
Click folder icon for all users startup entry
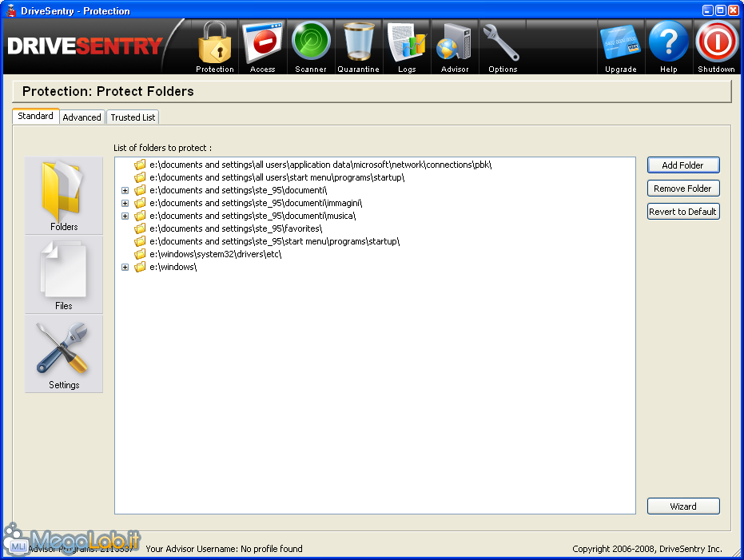point(140,177)
